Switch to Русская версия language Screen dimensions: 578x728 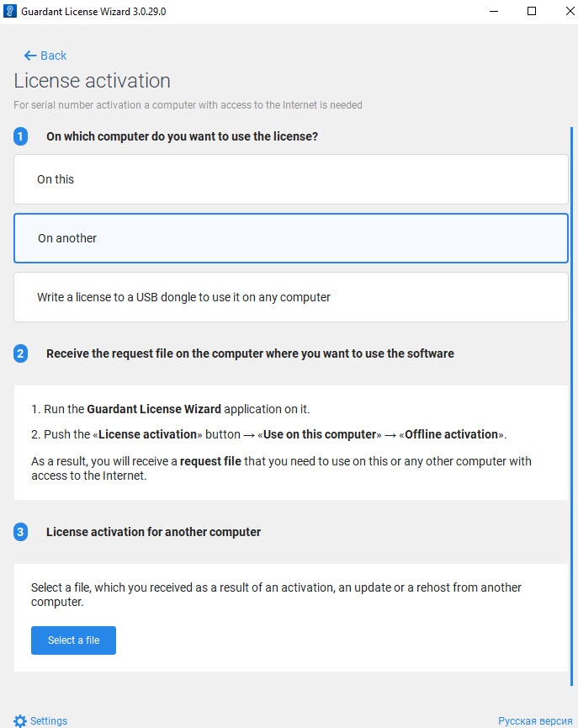(535, 721)
